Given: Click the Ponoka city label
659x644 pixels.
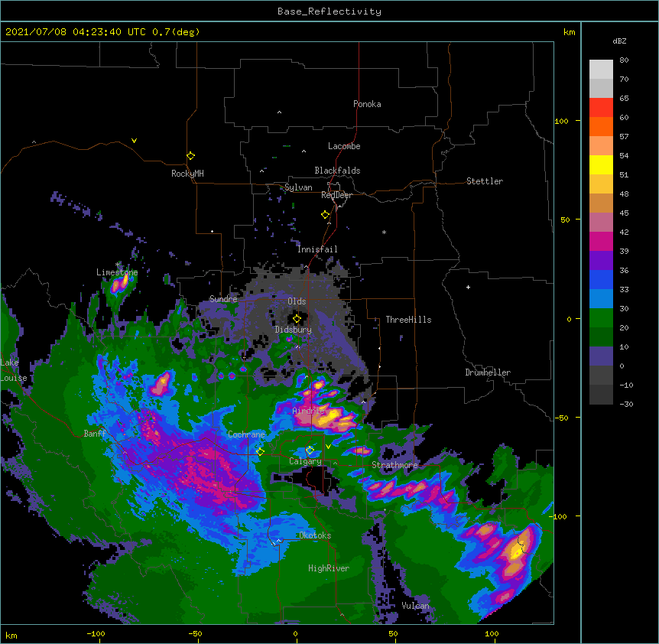Looking at the screenshot, I should [x=367, y=104].
